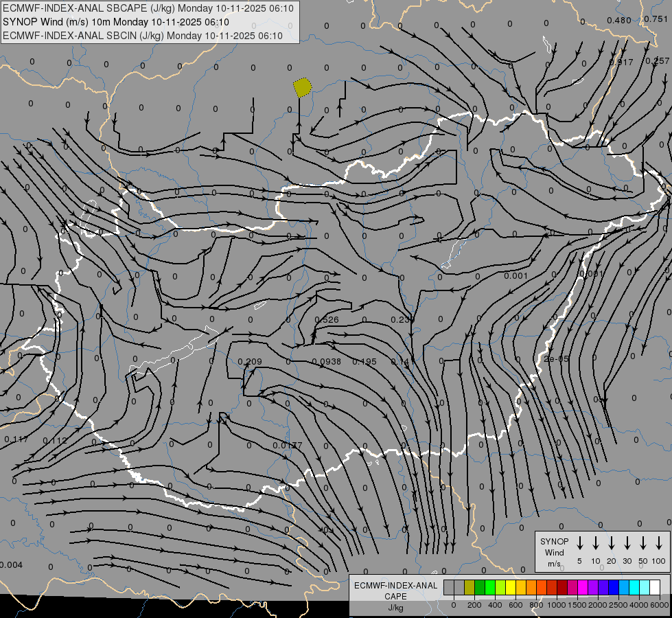Click the 50 m/s wind arrow in legend

(x=643, y=543)
